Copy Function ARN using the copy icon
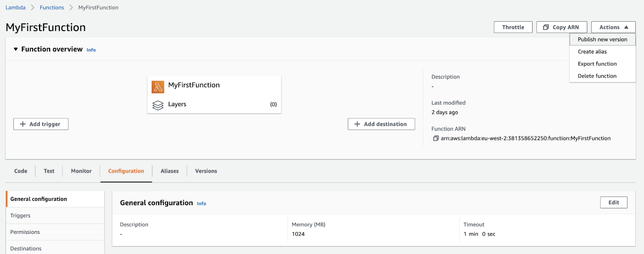This screenshot has width=644, height=254. pyautogui.click(x=436, y=138)
